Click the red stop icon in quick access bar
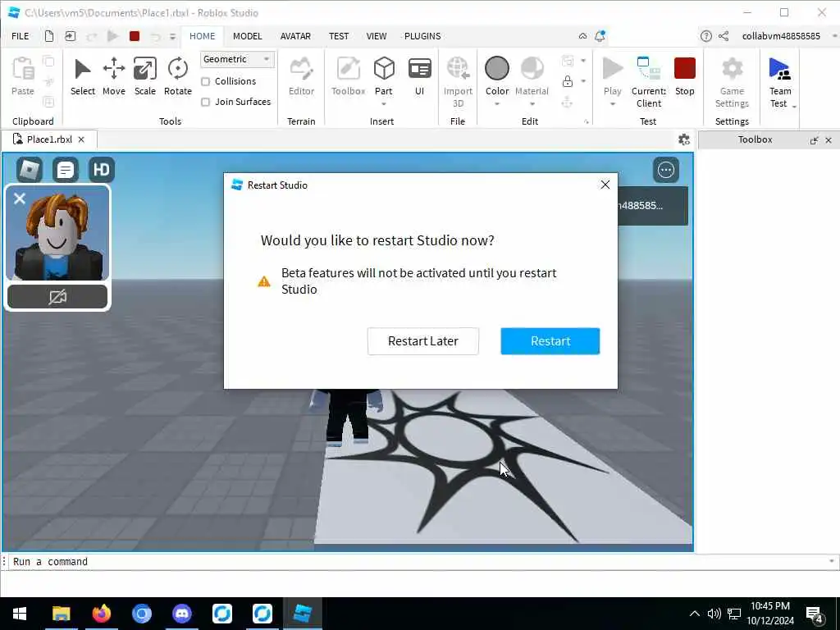 click(x=135, y=36)
